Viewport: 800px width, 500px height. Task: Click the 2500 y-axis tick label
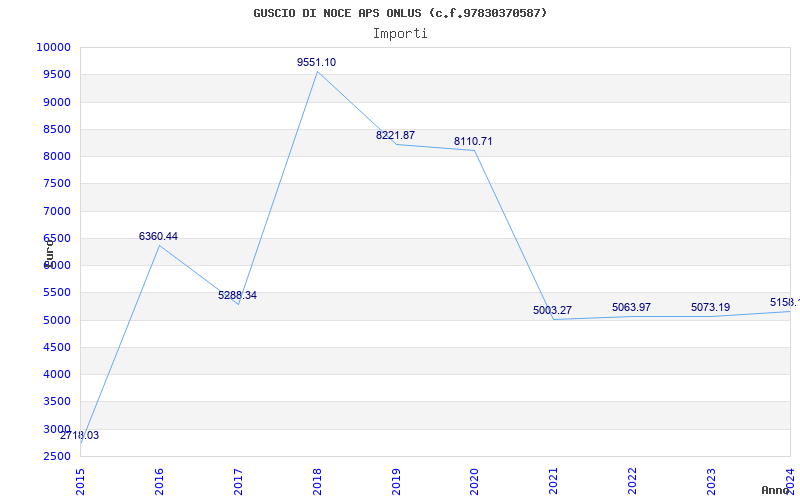pyautogui.click(x=56, y=457)
